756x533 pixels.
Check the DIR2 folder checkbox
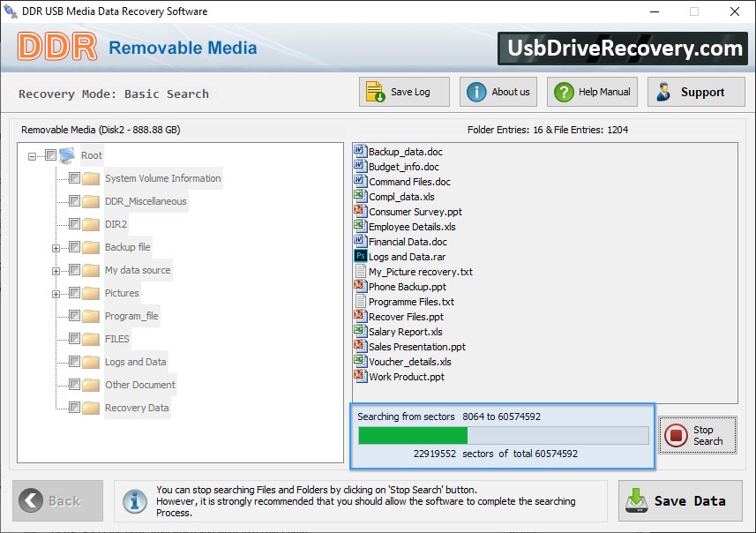[74, 224]
